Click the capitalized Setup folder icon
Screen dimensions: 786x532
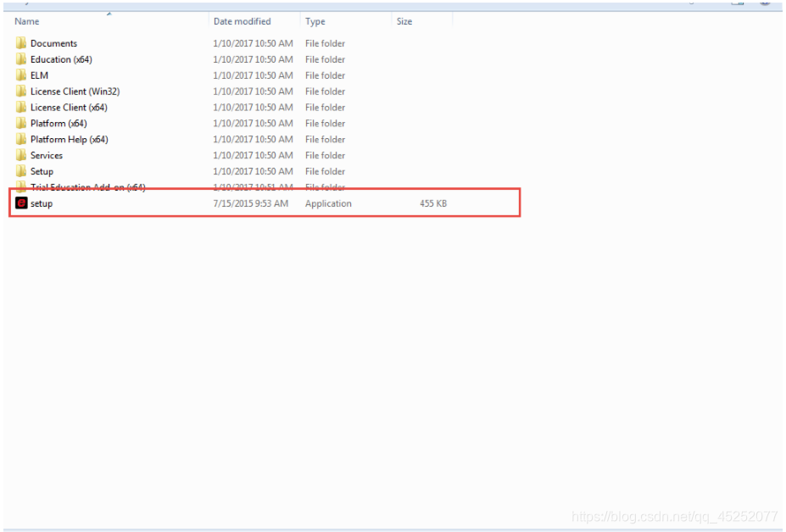(x=21, y=172)
